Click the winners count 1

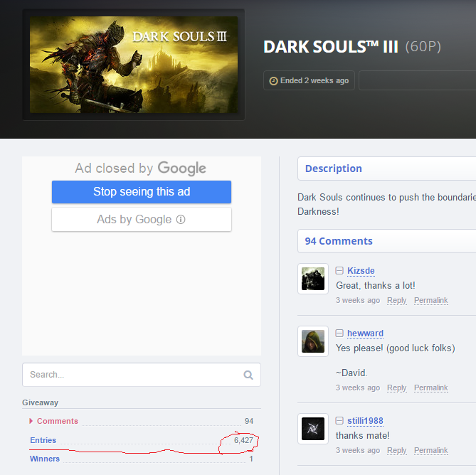(251, 459)
